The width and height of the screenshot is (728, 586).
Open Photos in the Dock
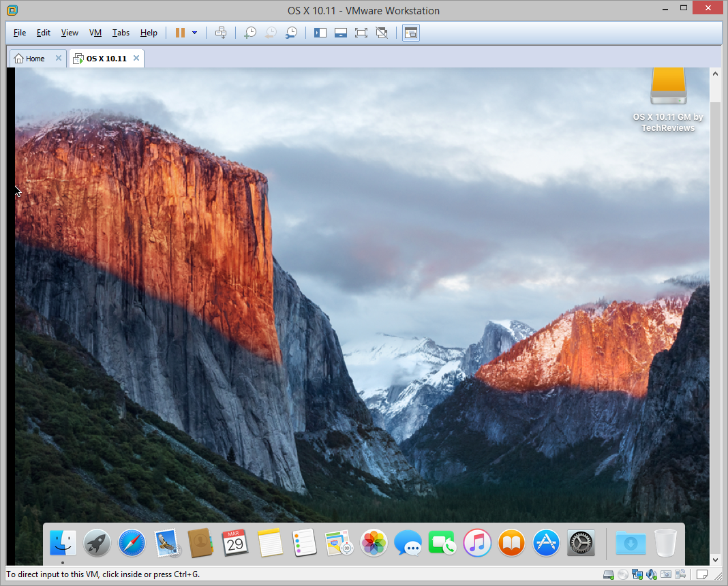click(374, 542)
